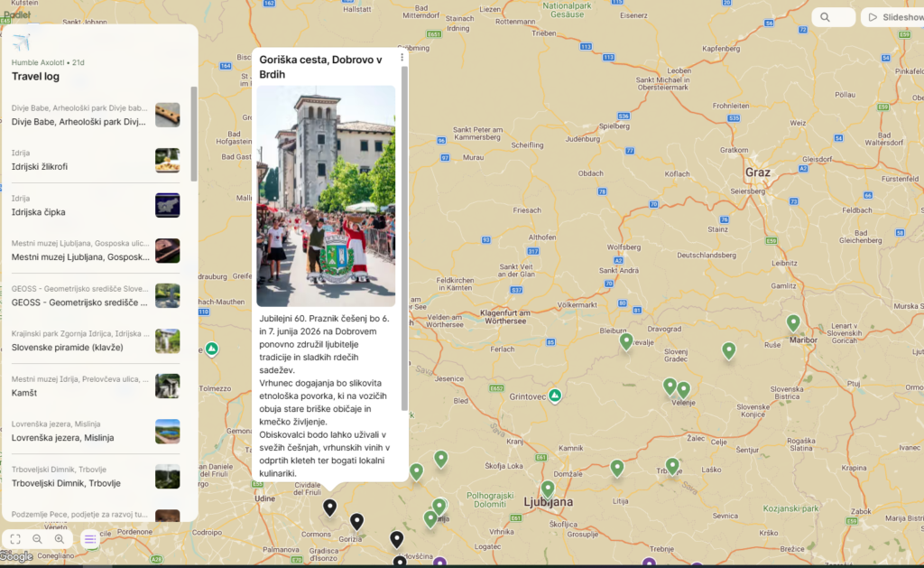This screenshot has width=924, height=568.
Task: Click the Travel log title
Action: (x=35, y=76)
